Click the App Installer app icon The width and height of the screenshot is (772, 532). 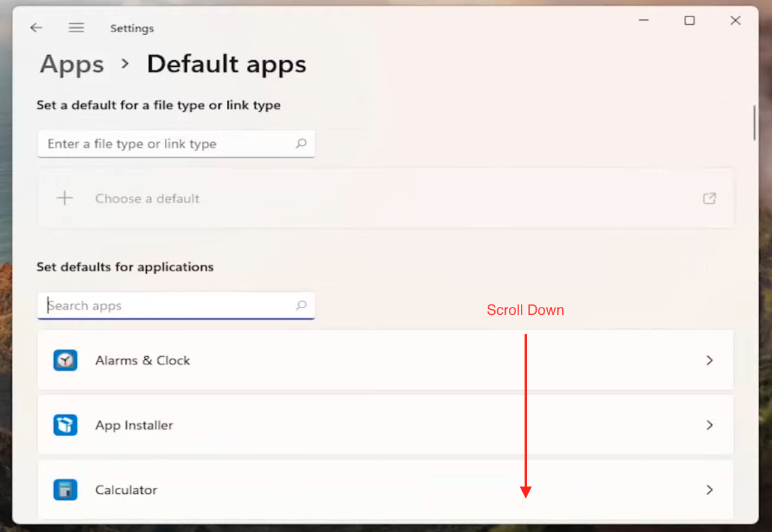(65, 425)
